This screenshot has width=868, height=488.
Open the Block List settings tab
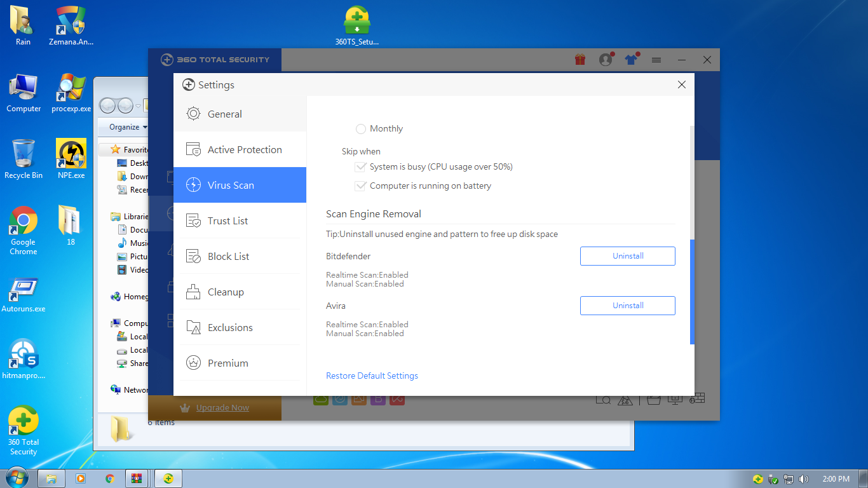tap(240, 257)
